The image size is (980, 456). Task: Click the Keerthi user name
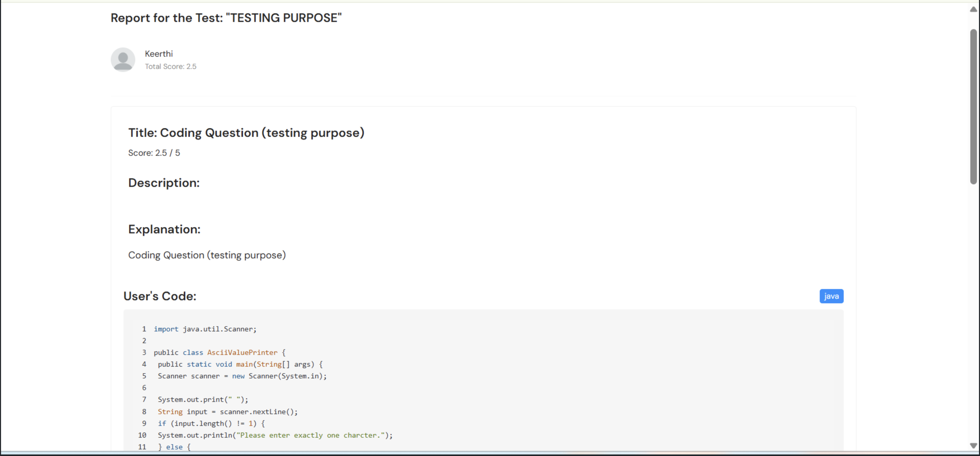point(159,54)
